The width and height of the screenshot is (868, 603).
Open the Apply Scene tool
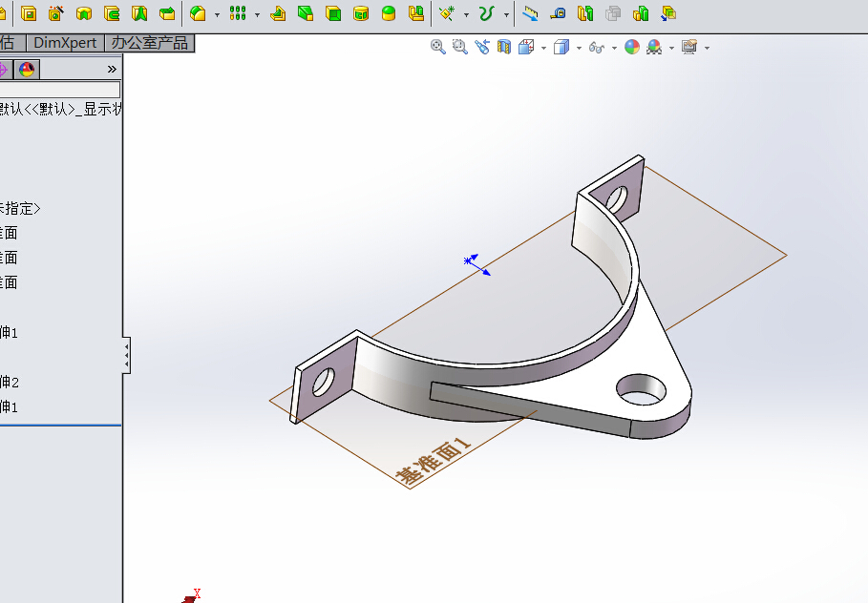coord(654,47)
